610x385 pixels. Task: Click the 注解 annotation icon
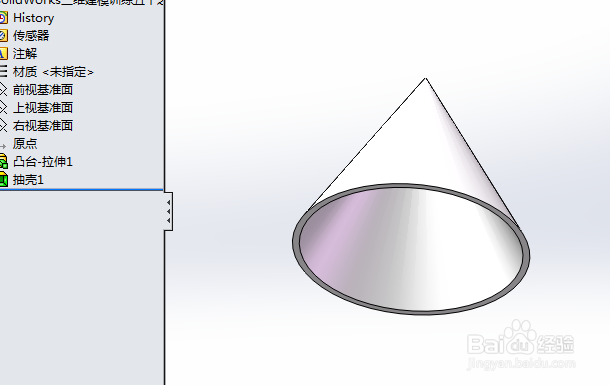pos(3,54)
